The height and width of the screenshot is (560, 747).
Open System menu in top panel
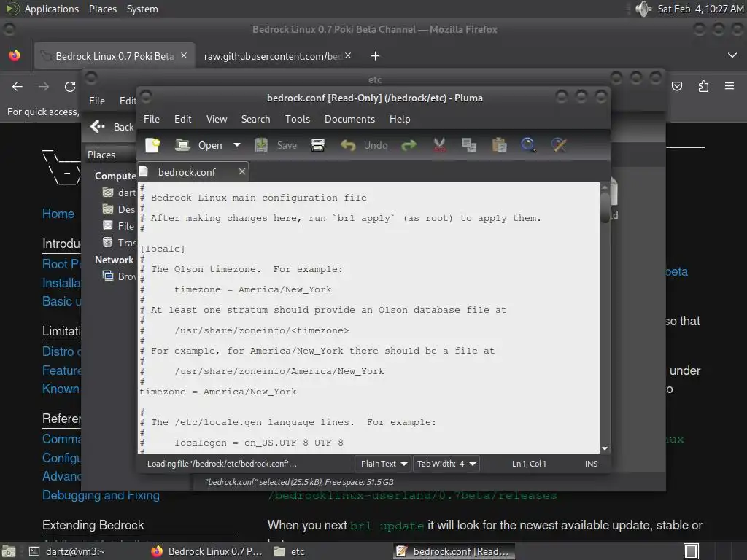142,9
